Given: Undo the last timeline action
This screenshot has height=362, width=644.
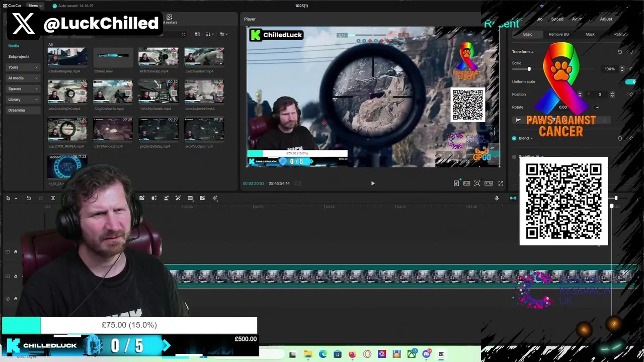Looking at the screenshot, I should [29, 198].
